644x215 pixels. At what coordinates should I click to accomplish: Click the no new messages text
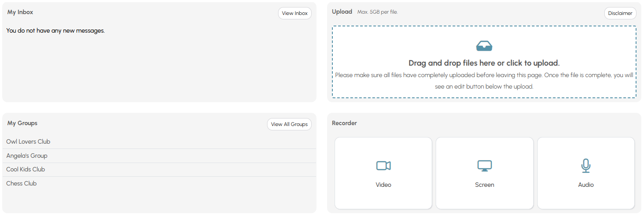point(56,30)
